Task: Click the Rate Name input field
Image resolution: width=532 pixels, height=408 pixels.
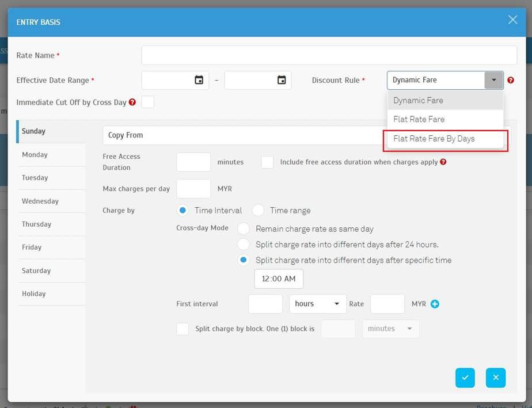Action: (329, 55)
